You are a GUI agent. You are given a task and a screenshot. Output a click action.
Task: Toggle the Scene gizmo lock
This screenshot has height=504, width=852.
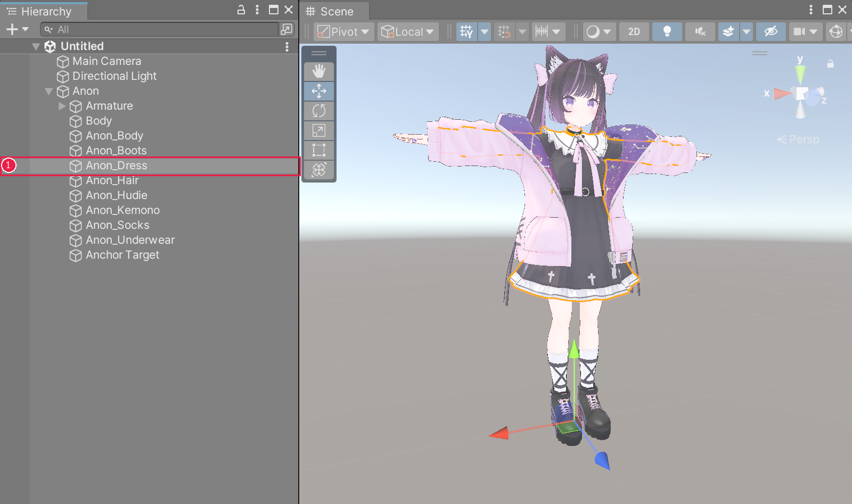[x=830, y=64]
